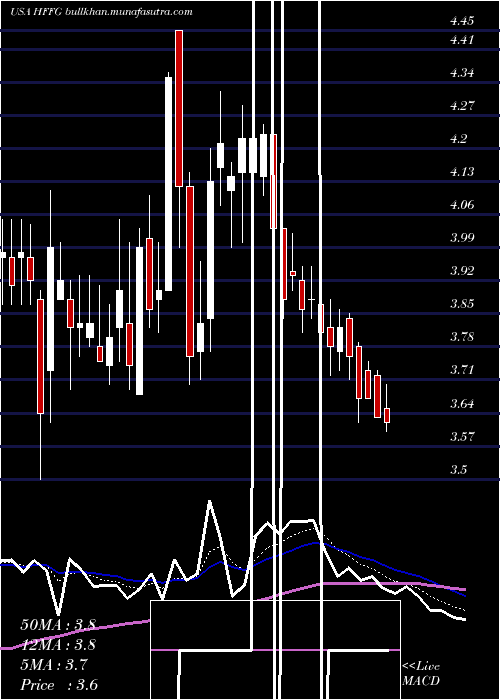500x700 pixels.
Task: Click the 3.64 price axis label
Action: (x=462, y=404)
